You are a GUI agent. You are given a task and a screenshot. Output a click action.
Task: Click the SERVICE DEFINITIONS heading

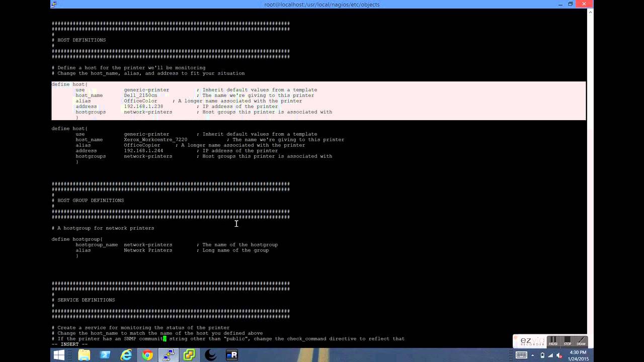pyautogui.click(x=86, y=300)
